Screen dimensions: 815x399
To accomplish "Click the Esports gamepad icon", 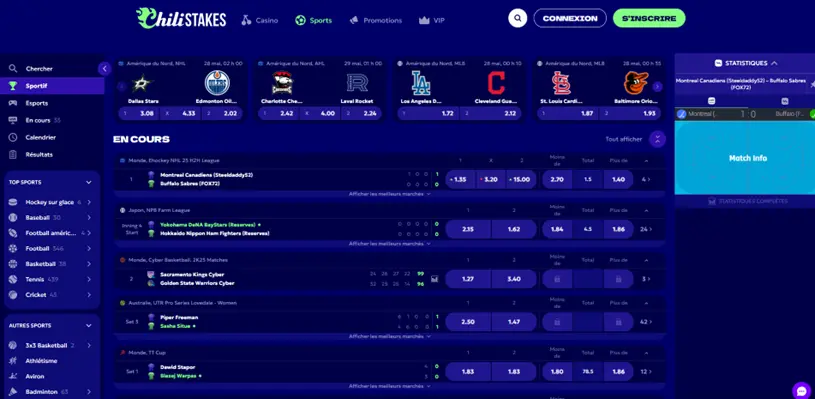I will (14, 103).
